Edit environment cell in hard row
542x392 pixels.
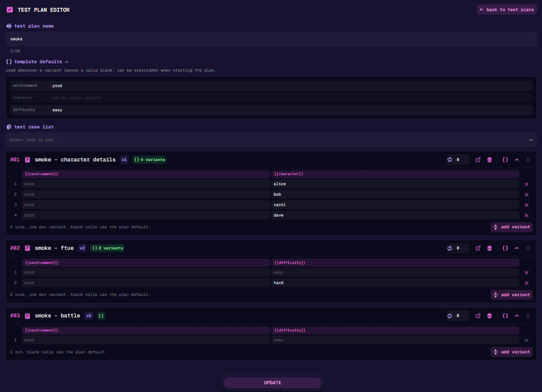coord(146,283)
